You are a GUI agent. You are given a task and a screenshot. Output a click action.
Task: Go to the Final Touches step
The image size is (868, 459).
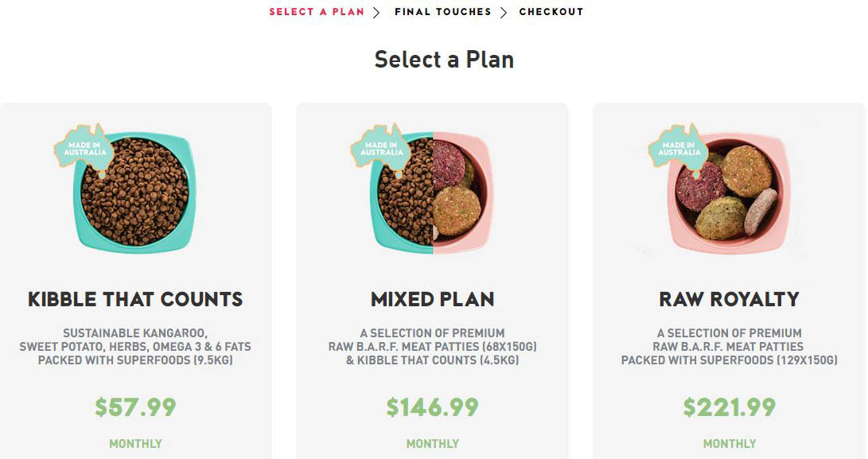click(x=442, y=12)
